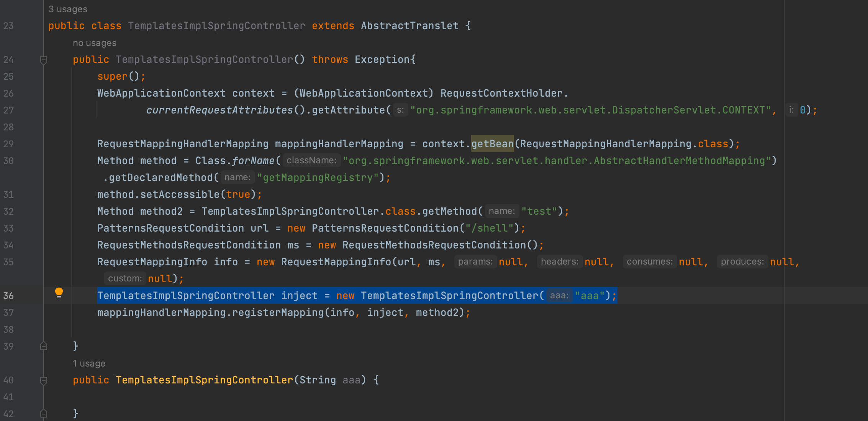Screen dimensions: 868x421
Task: Click the AbstractTranslet superclass name
Action: tap(409, 26)
